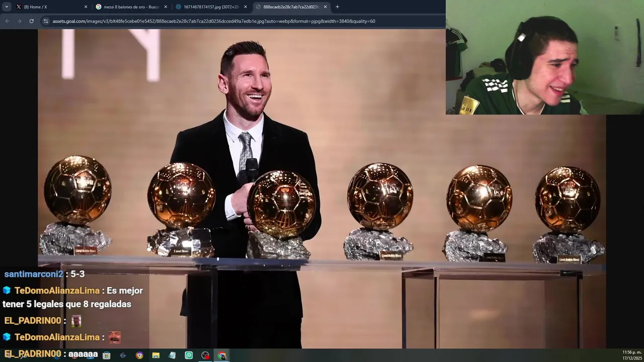This screenshot has width=644, height=362.
Task: Switch to the Home / X tab
Action: 49,7
